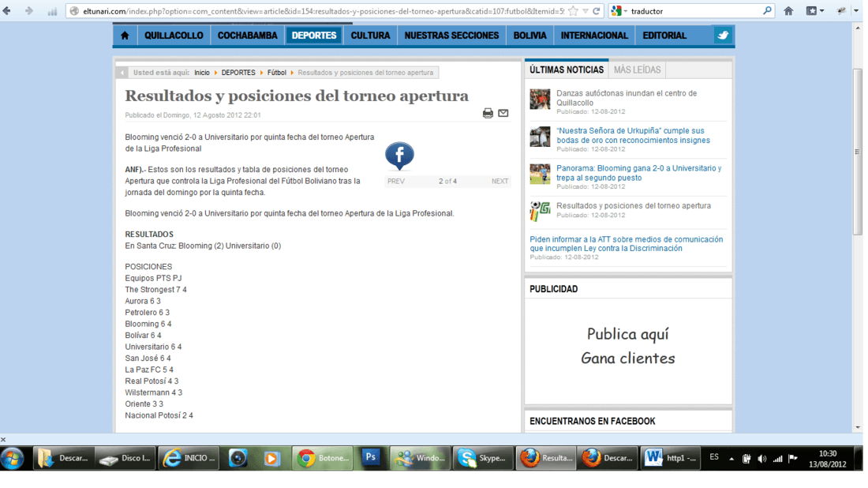Open the address bar history dropdown
The height and width of the screenshot is (488, 868).
click(x=586, y=10)
